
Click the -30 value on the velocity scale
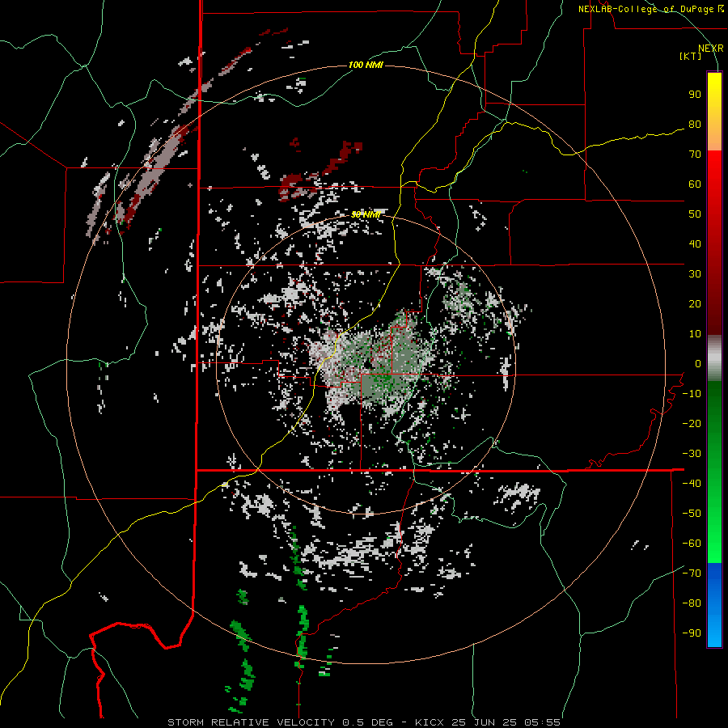692,454
